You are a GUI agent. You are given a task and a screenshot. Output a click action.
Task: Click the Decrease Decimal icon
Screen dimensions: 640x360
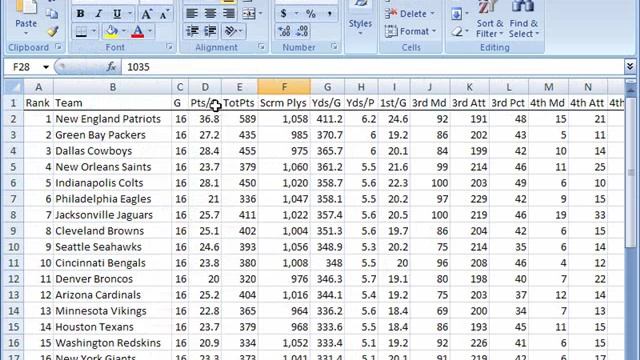point(302,31)
